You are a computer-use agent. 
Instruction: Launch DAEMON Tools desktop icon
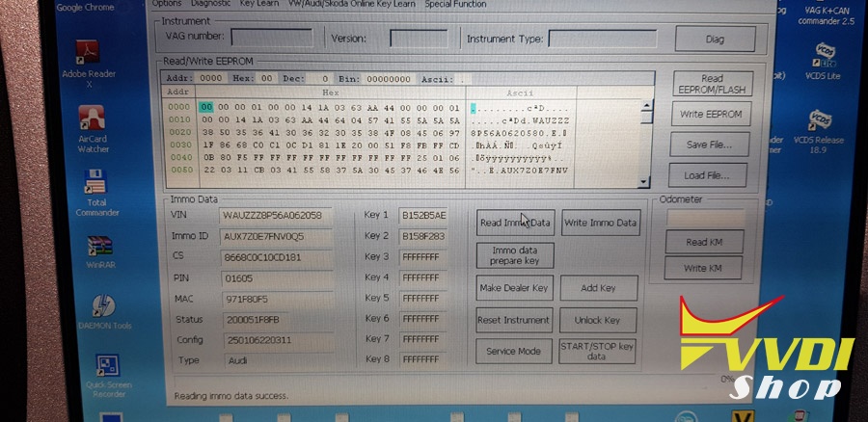click(104, 312)
